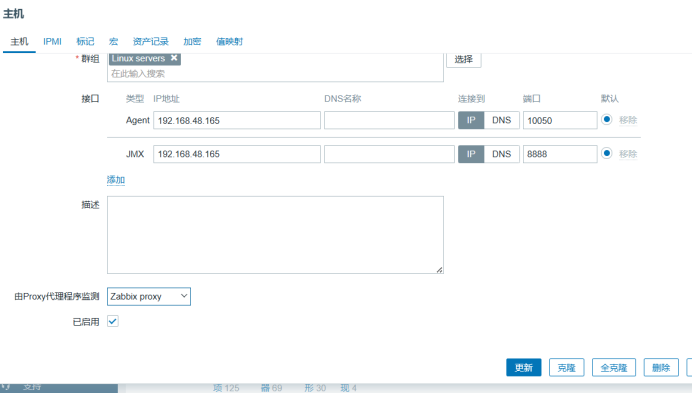This screenshot has width=692, height=393.
Task: Select the 主机 tab
Action: 19,42
